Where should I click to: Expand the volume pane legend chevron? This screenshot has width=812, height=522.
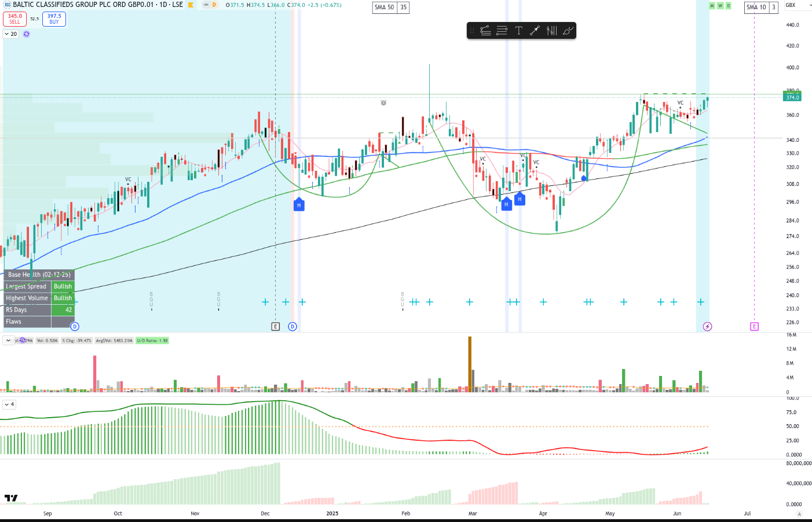pyautogui.click(x=8, y=341)
